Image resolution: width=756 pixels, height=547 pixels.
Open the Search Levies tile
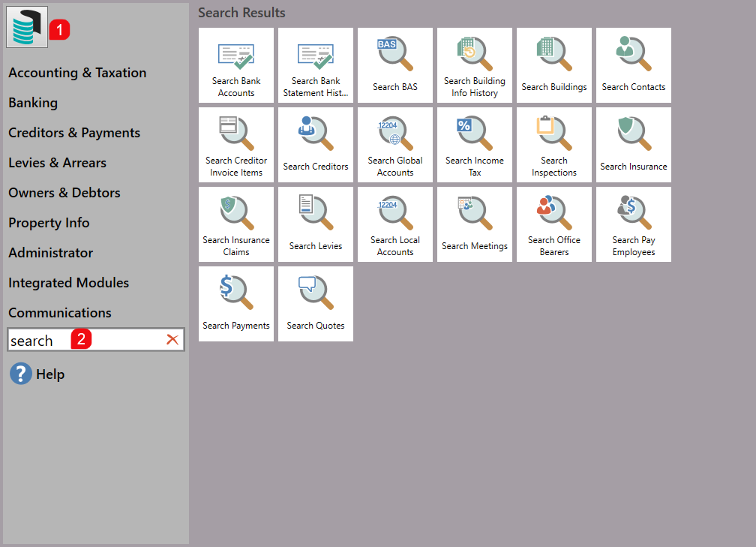[x=316, y=224]
